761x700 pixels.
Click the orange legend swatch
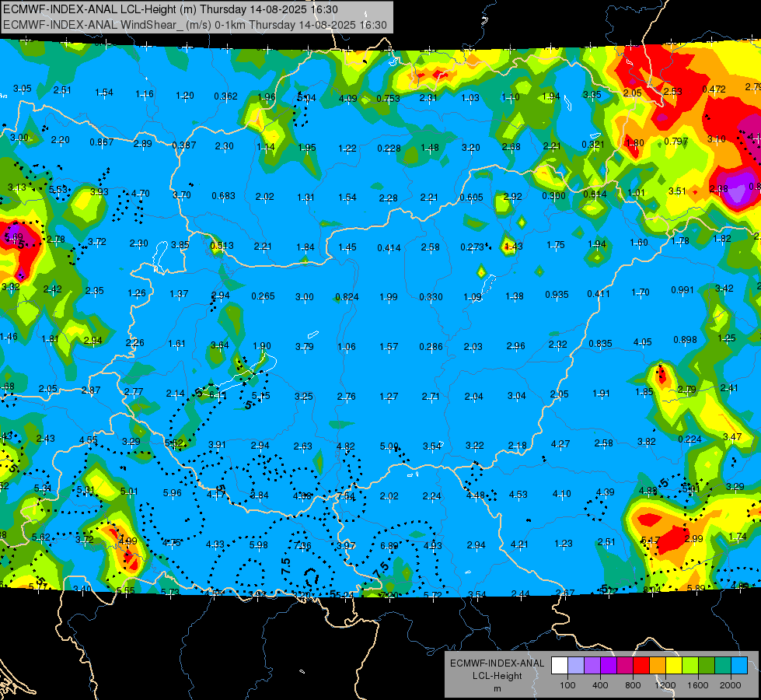click(658, 666)
